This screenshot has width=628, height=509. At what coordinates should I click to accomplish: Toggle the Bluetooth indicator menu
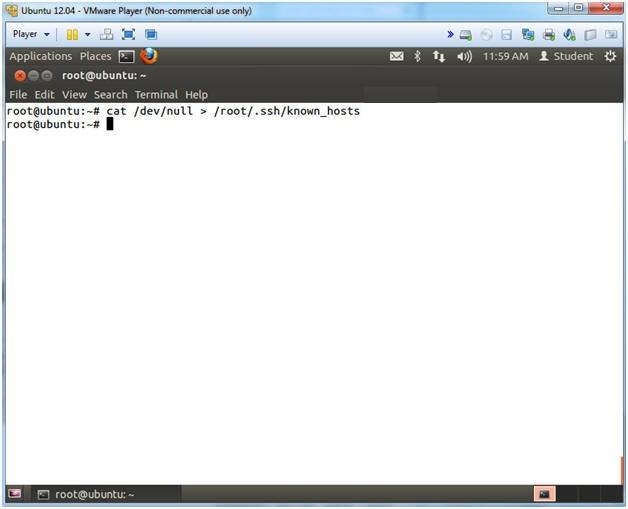(x=418, y=56)
